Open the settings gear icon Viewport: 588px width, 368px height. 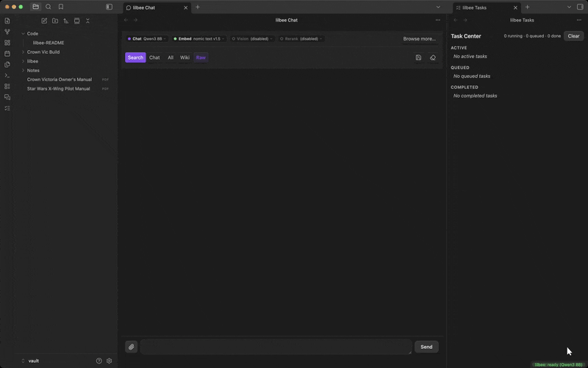tap(109, 361)
